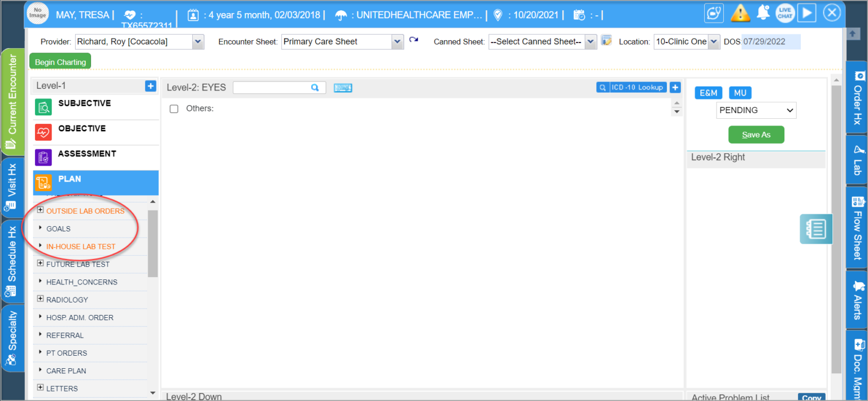The width and height of the screenshot is (868, 401).
Task: Open the on-screen keyboard beside the EYES search
Action: coord(343,88)
